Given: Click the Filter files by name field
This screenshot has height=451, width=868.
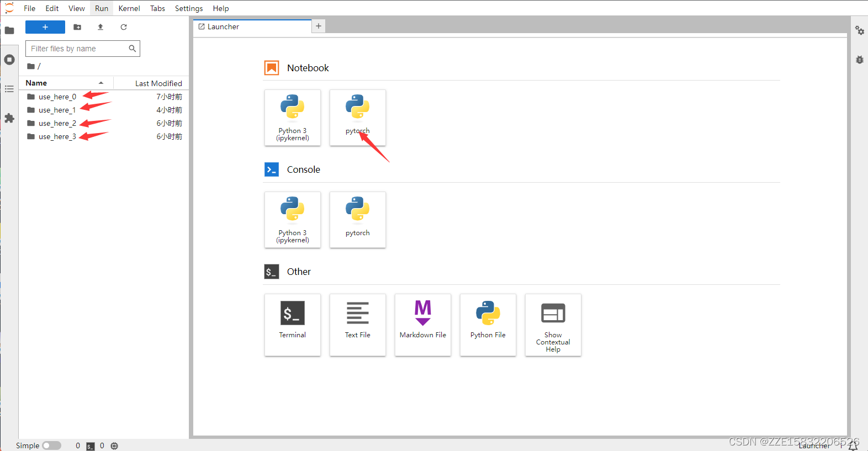Looking at the screenshot, I should [83, 49].
